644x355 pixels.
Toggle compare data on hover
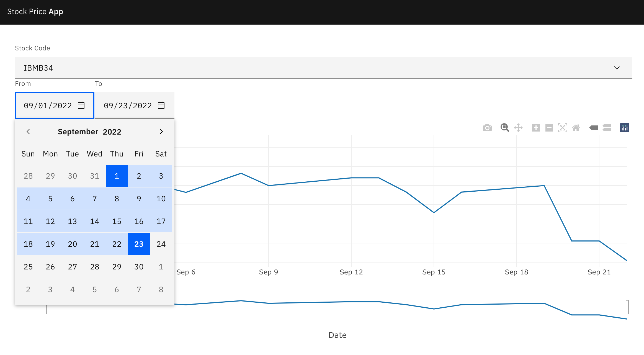(x=607, y=128)
